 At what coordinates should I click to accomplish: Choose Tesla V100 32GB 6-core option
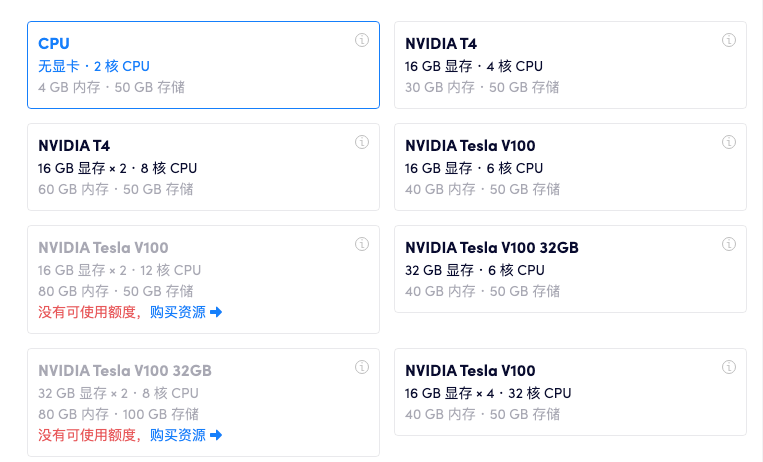pos(570,269)
